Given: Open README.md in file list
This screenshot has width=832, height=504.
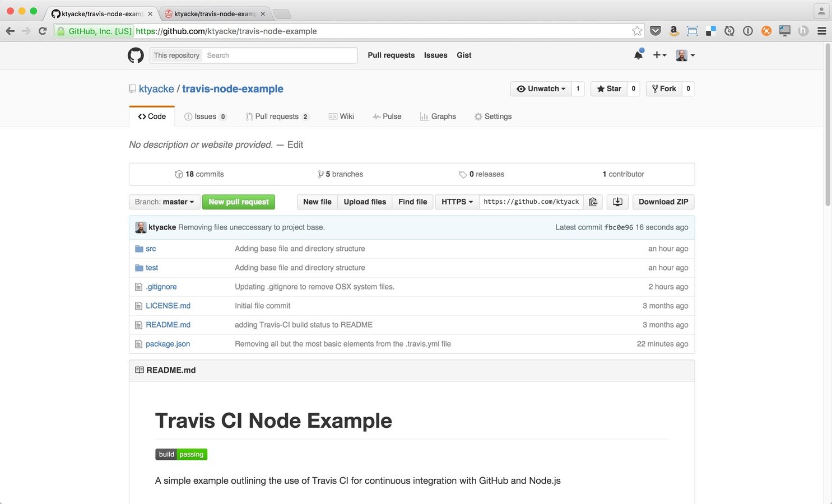Looking at the screenshot, I should pyautogui.click(x=168, y=325).
